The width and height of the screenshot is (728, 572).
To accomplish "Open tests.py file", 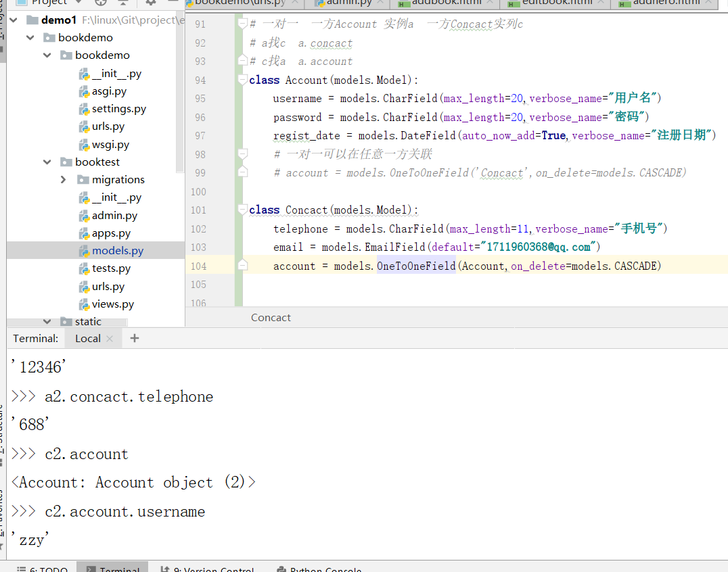I will click(x=111, y=268).
